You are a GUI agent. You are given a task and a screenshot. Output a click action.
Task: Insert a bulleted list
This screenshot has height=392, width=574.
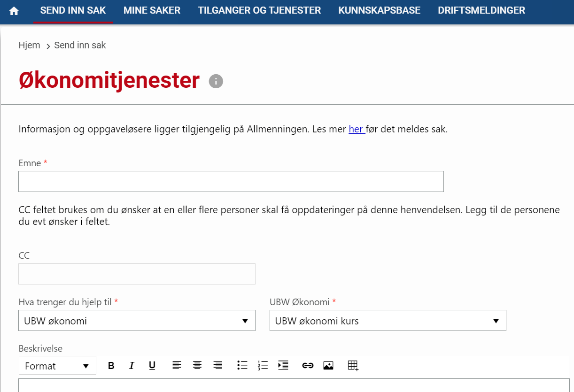tap(242, 365)
